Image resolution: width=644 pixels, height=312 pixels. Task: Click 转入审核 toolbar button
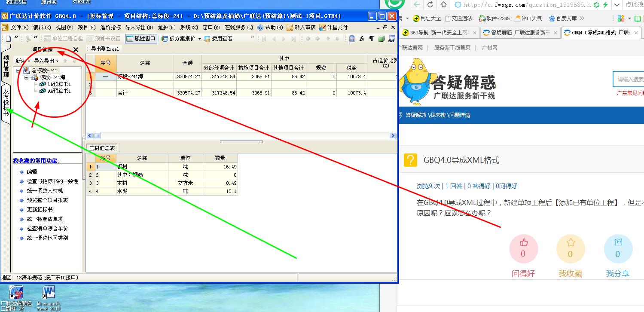[x=301, y=27]
